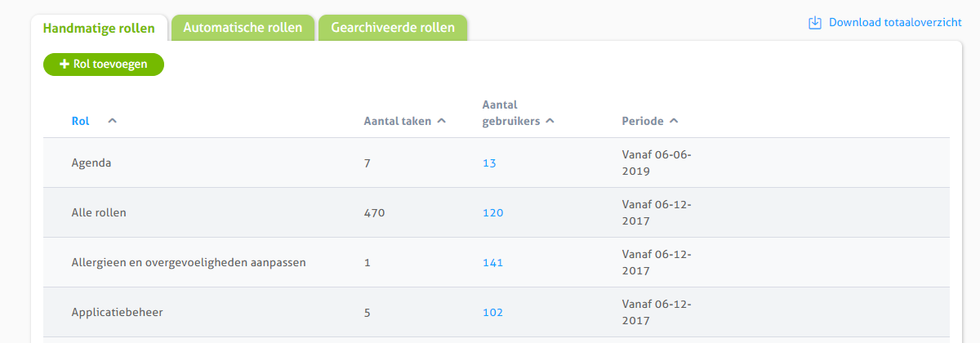Viewport: 980px width, 343px height.
Task: Select the Handmatige rollen tab
Action: tap(99, 28)
